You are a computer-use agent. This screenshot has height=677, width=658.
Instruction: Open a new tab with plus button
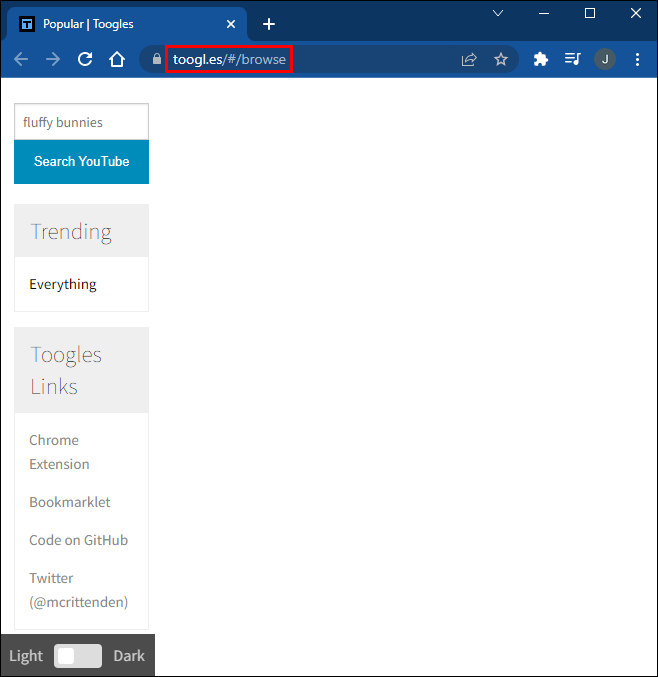point(269,24)
